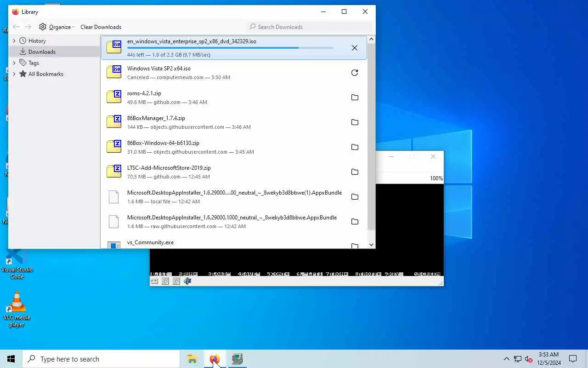Expand the Tags tree node
Viewport: 588px width, 368px height.
[x=14, y=63]
